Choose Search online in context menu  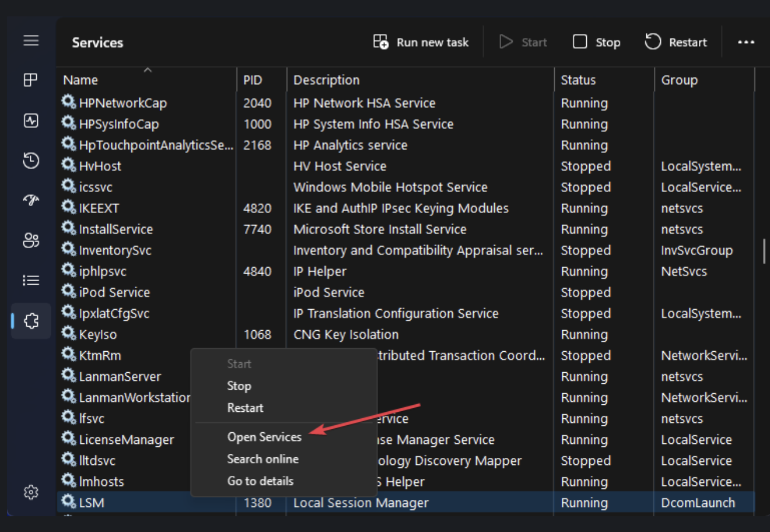pos(263,459)
